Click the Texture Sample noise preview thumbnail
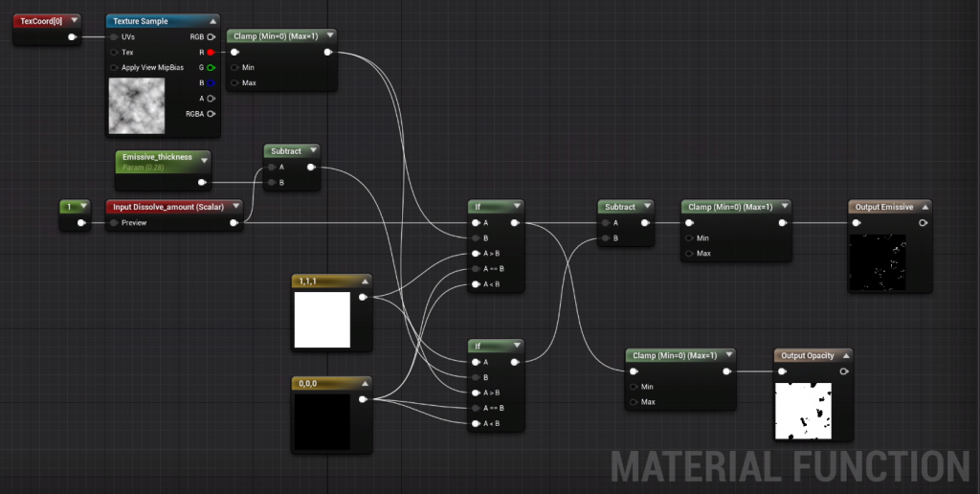Screen dimensions: 980x494 tap(137, 105)
